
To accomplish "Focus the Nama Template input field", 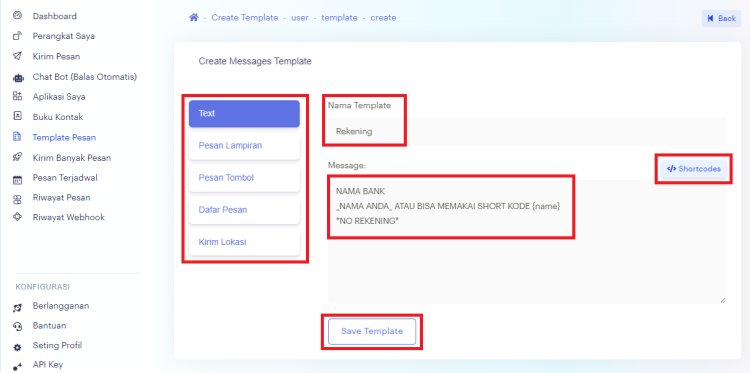I will tap(527, 132).
